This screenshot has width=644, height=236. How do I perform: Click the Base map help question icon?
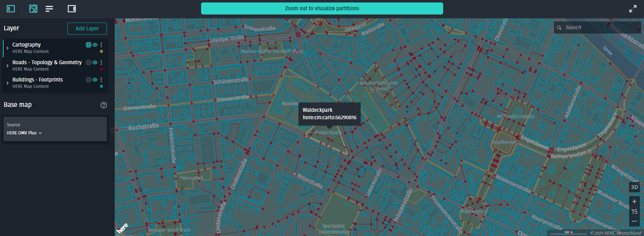(103, 105)
